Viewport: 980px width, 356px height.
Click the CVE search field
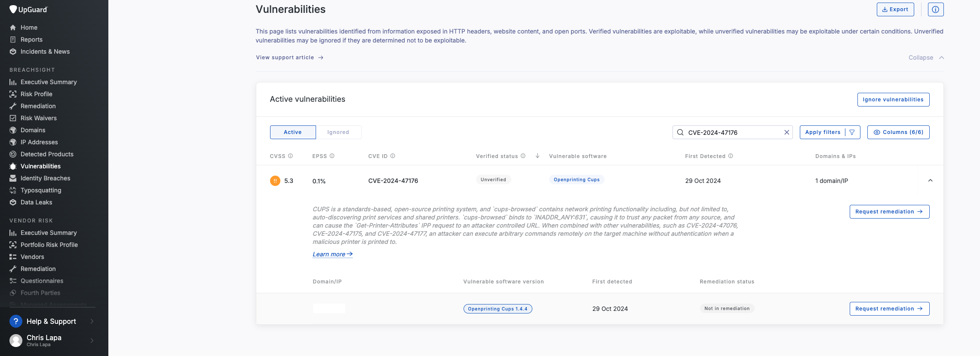[x=732, y=132]
